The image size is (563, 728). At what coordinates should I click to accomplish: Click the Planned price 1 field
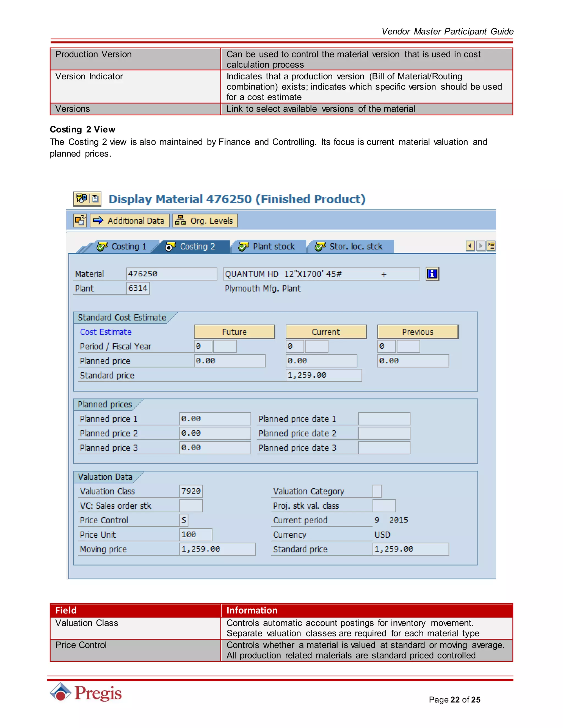(x=215, y=419)
